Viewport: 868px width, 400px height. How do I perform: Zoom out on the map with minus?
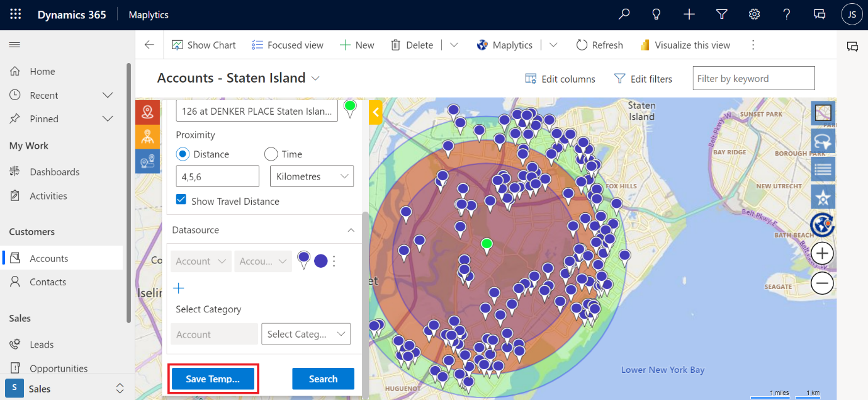point(822,283)
